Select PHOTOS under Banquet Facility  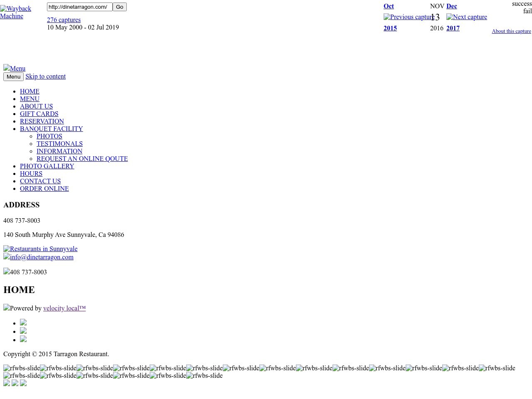(x=49, y=136)
